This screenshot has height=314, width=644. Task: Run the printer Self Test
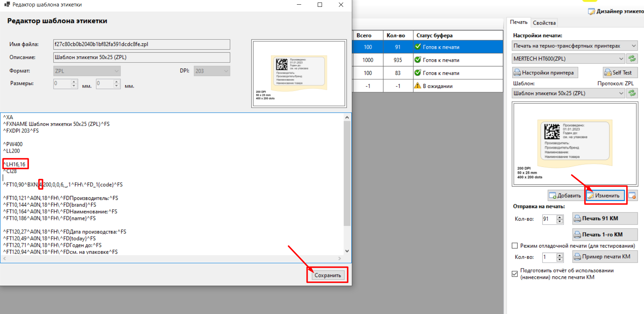620,72
